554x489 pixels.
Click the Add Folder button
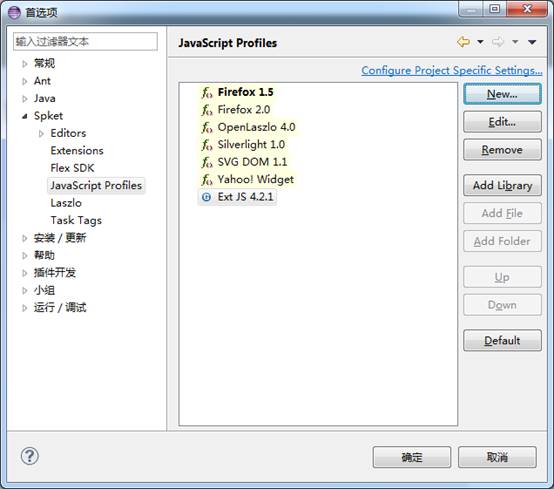[502, 241]
